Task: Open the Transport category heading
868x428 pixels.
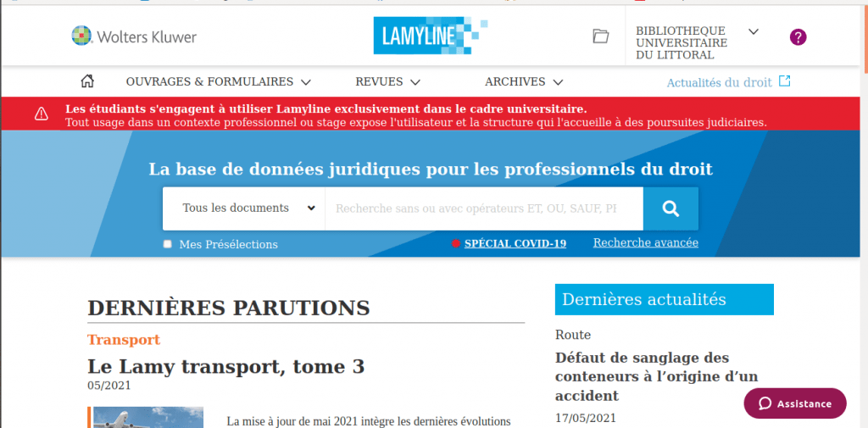Action: pyautogui.click(x=124, y=339)
